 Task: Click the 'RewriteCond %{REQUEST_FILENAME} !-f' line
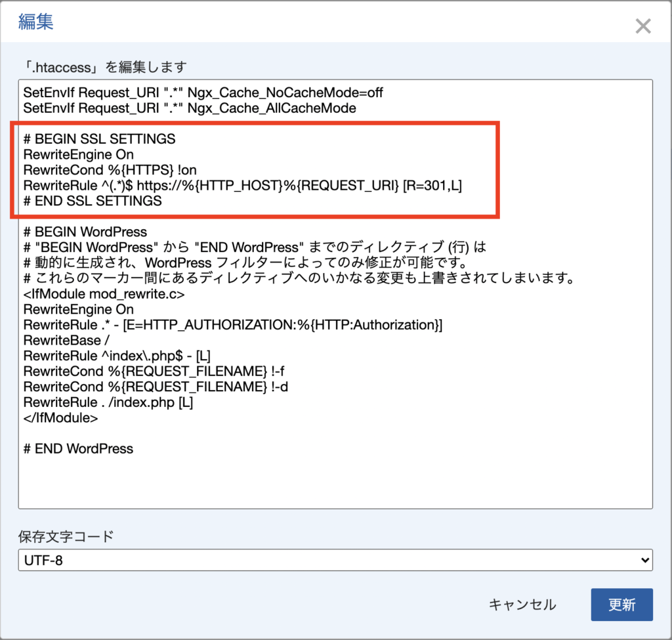pos(154,371)
